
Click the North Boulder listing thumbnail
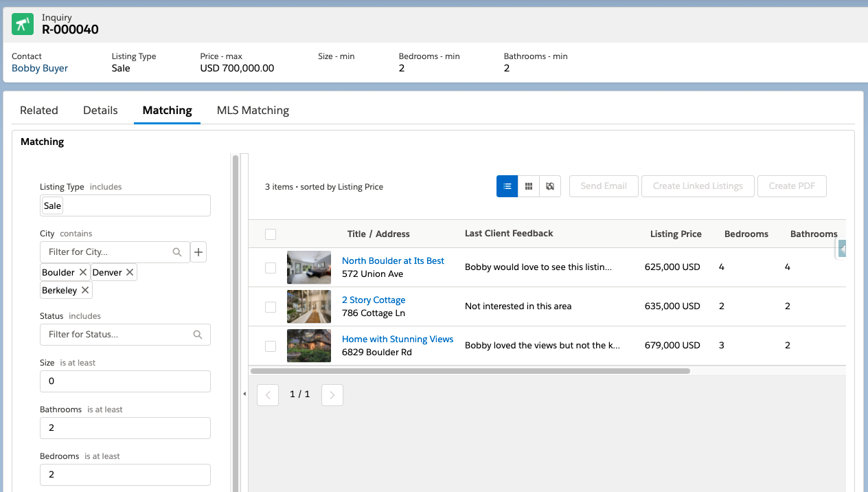(308, 267)
